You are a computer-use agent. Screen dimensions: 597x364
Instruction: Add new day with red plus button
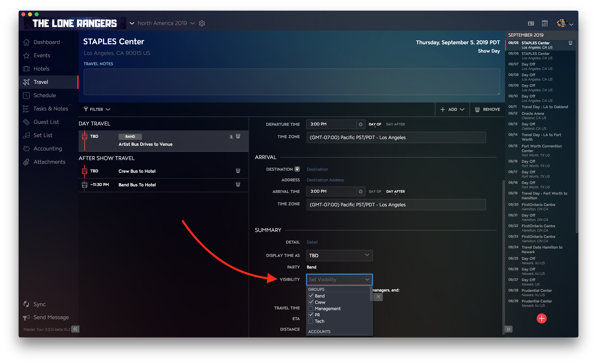pyautogui.click(x=542, y=318)
